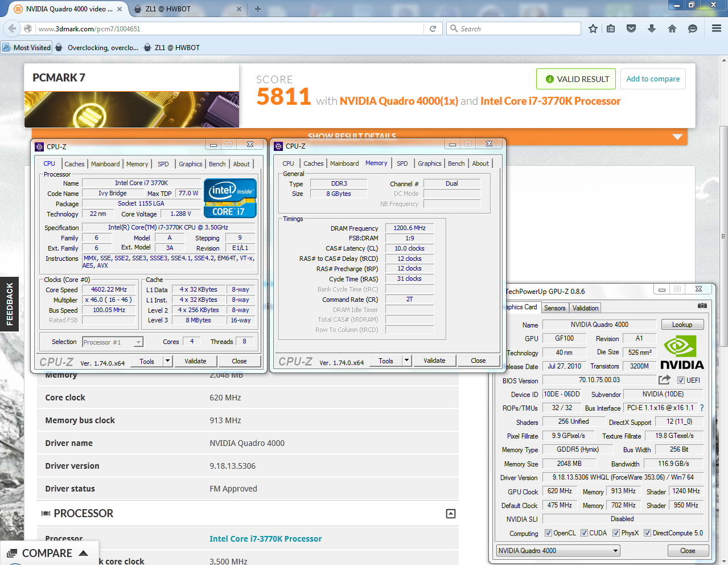Click the Lookup button in GPU-Z
Screen dimensions: 728x565
pyautogui.click(x=682, y=325)
